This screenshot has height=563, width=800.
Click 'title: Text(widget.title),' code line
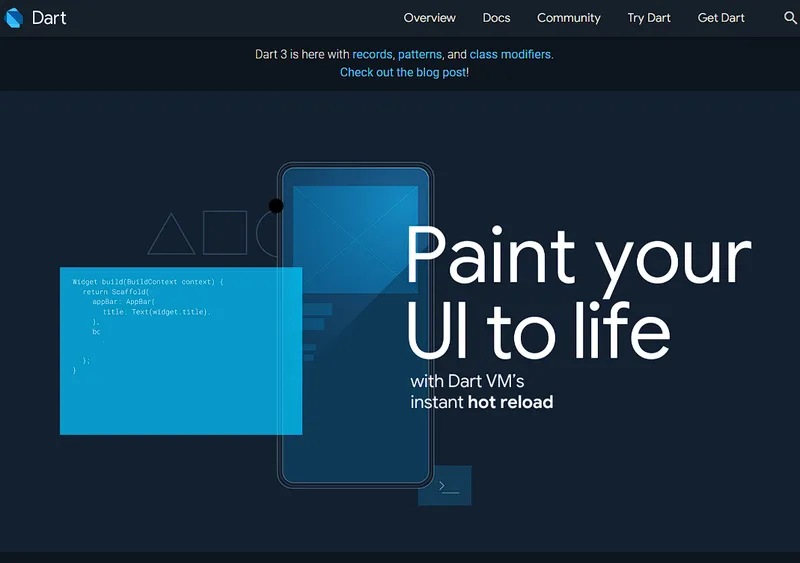point(157,312)
